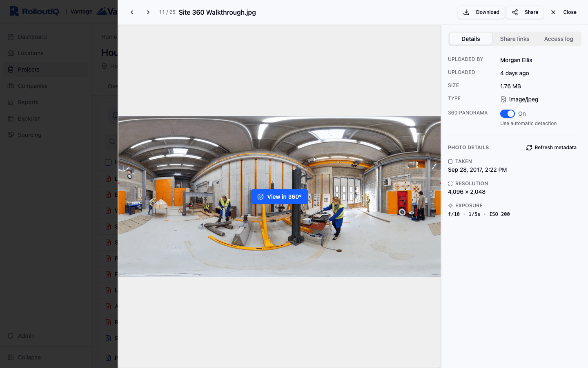Open the Share options for this file

(525, 12)
